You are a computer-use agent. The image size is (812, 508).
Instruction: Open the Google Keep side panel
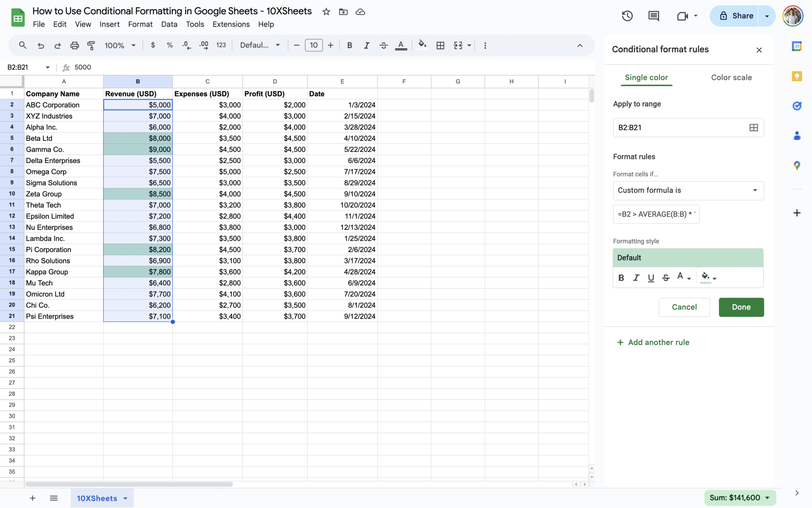click(x=797, y=76)
